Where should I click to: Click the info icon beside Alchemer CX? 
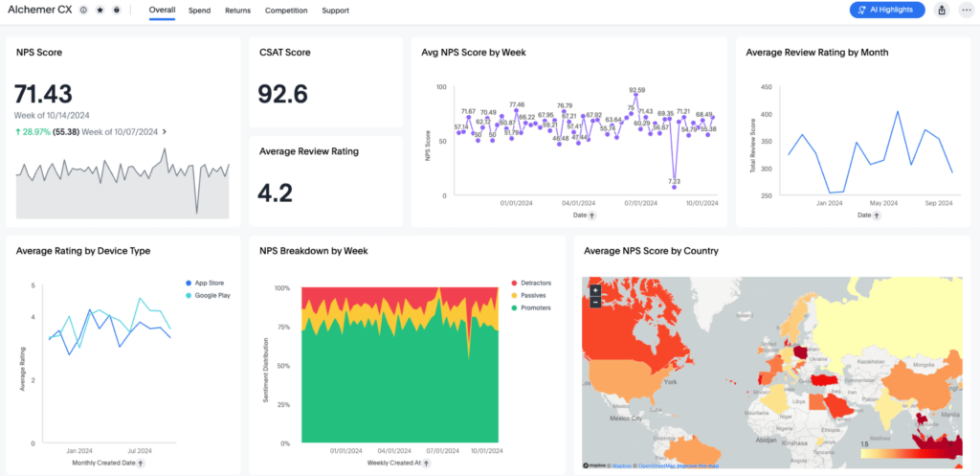pyautogui.click(x=85, y=11)
